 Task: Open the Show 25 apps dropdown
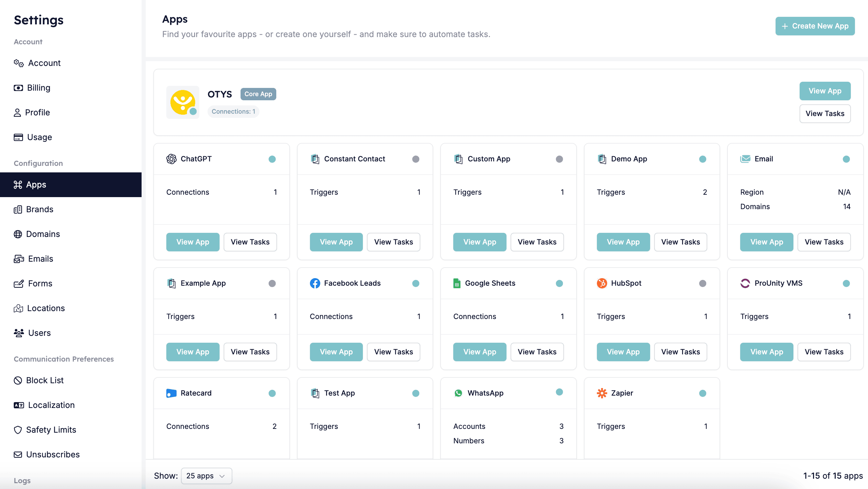(207, 476)
